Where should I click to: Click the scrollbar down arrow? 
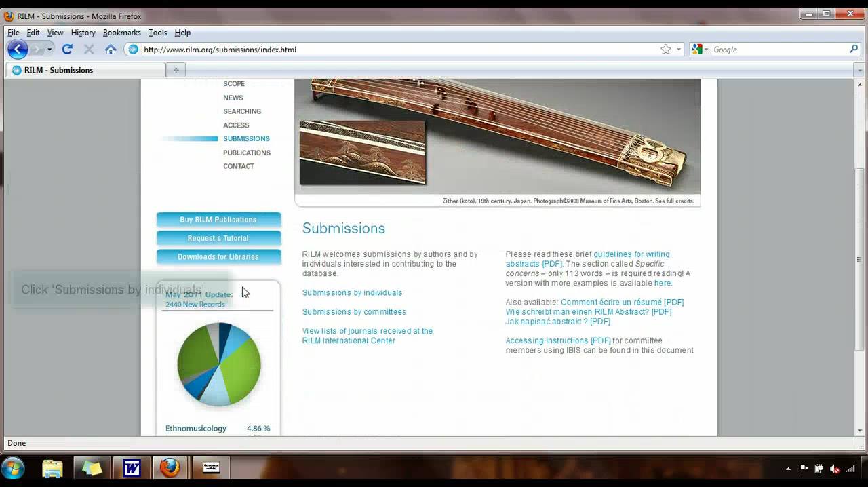859,431
